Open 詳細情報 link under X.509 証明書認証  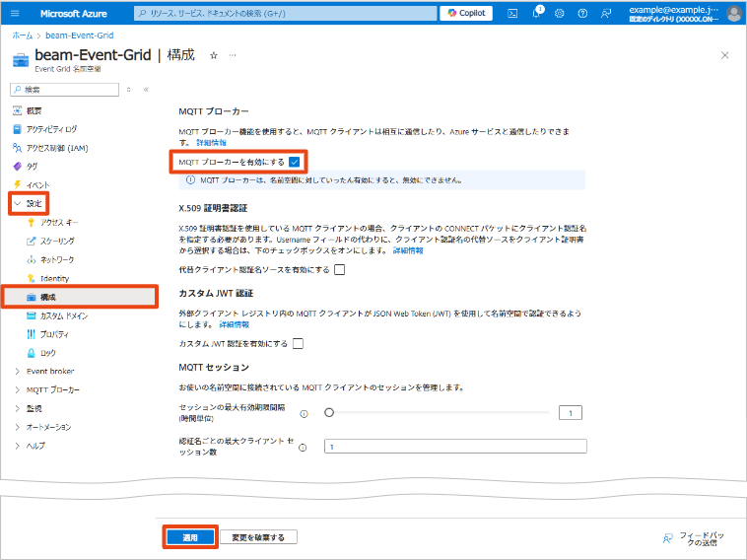click(408, 250)
